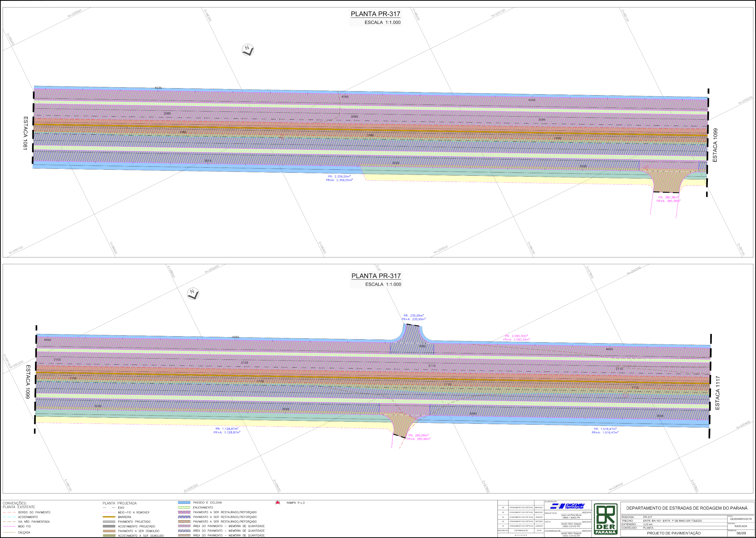Click the PR: 235,95m² annotation near the cul-de-sac
This screenshot has height=538, width=756.
413,315
